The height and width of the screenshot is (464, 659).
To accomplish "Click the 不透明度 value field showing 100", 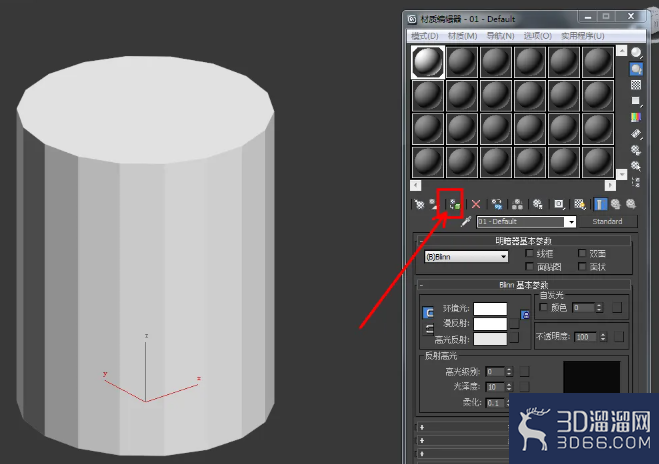I will coord(585,337).
